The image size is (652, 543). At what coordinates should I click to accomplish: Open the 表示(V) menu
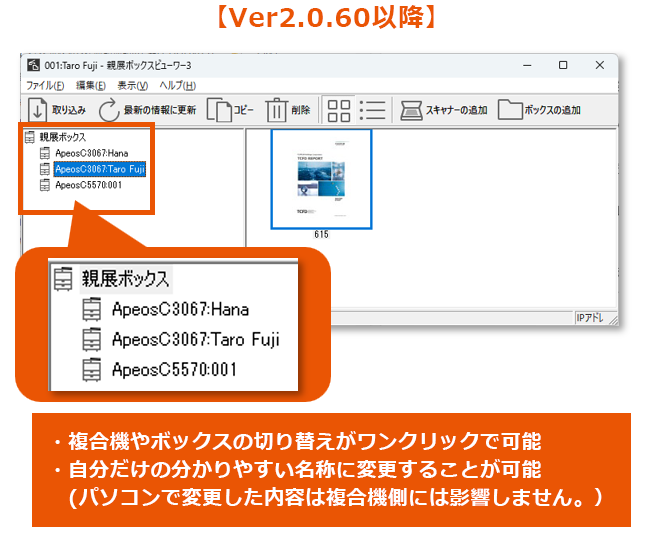(x=133, y=86)
